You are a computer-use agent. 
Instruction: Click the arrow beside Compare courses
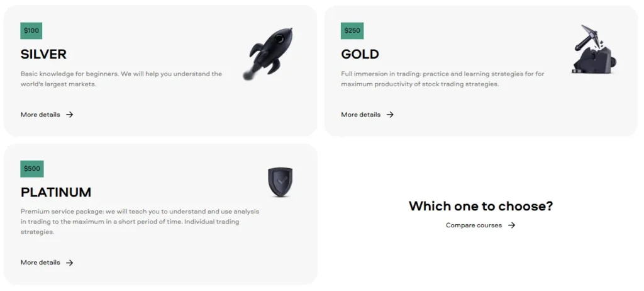pos(512,225)
